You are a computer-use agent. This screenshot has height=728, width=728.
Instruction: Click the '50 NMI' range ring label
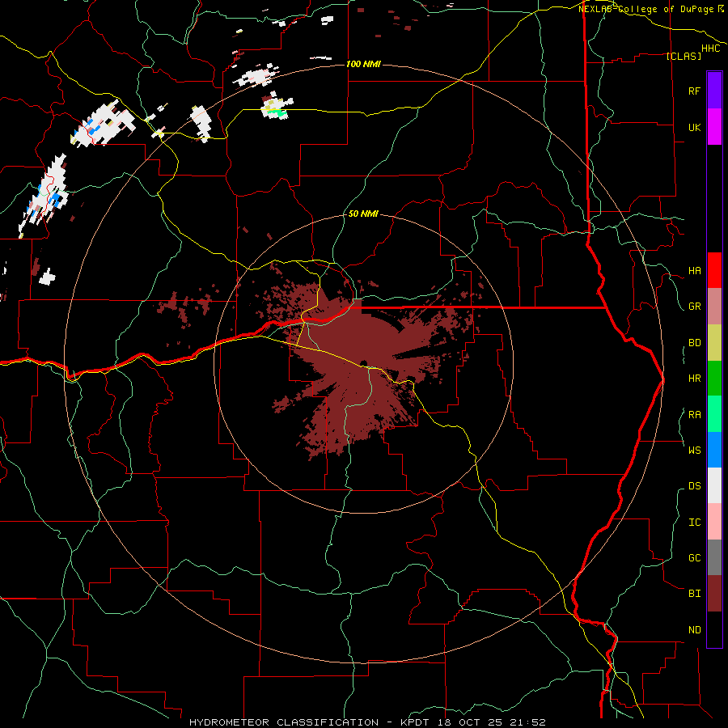[x=363, y=214]
